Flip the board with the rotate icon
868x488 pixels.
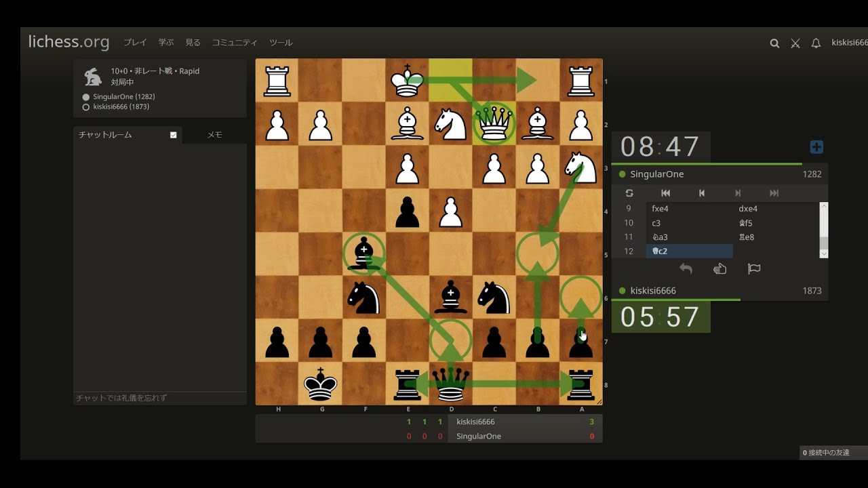pos(629,193)
